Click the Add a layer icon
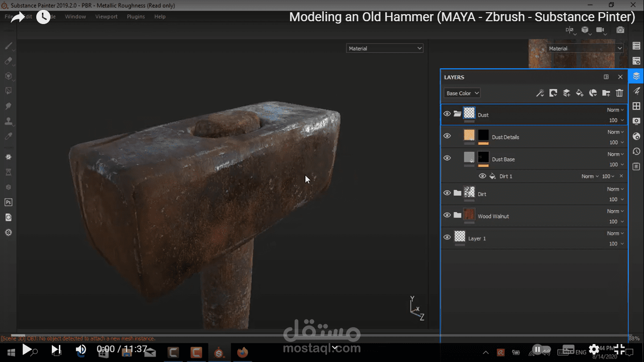 (x=567, y=93)
